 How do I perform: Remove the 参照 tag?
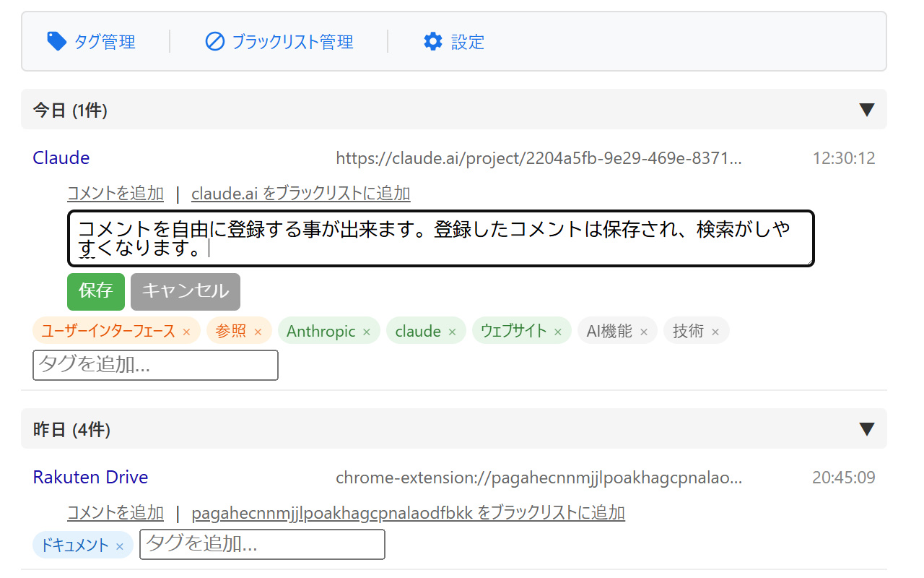(x=258, y=332)
